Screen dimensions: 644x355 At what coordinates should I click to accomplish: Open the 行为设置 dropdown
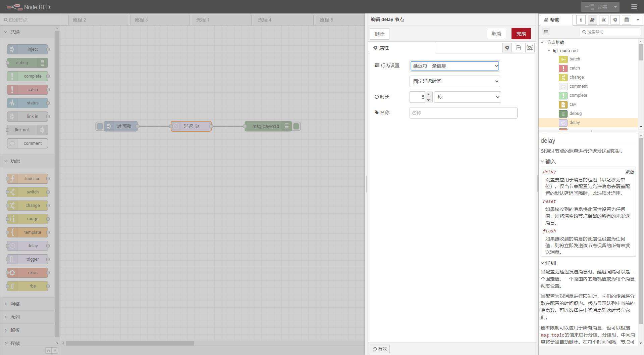point(455,66)
